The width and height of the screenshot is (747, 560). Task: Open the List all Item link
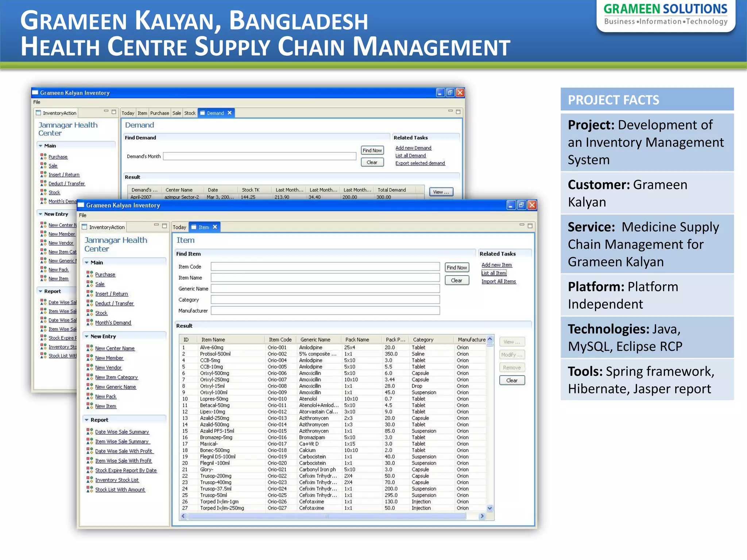tap(494, 273)
